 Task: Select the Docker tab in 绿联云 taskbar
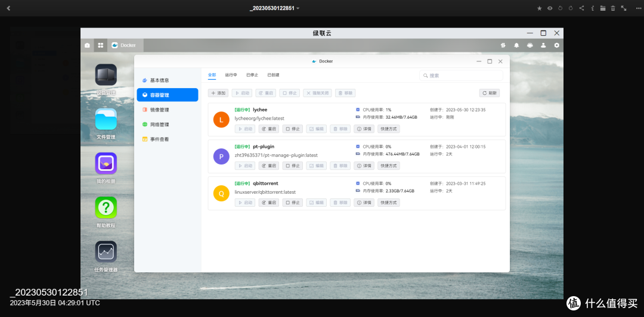pos(126,45)
